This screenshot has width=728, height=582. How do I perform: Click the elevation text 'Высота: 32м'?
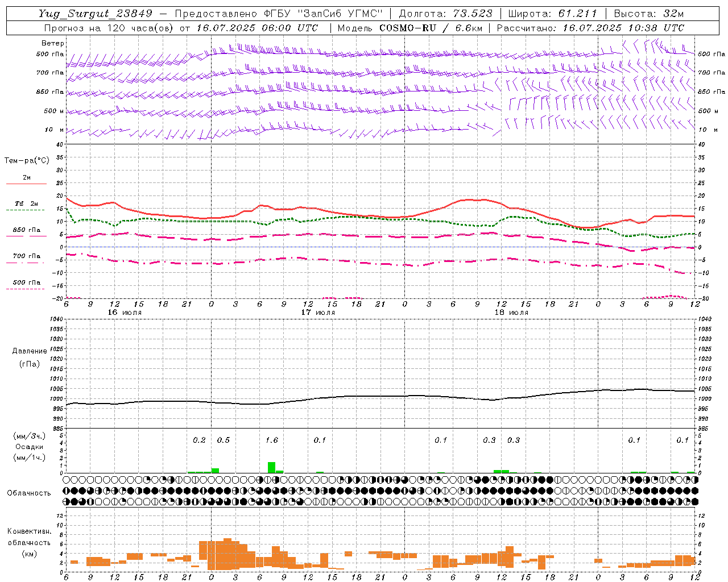click(x=649, y=14)
